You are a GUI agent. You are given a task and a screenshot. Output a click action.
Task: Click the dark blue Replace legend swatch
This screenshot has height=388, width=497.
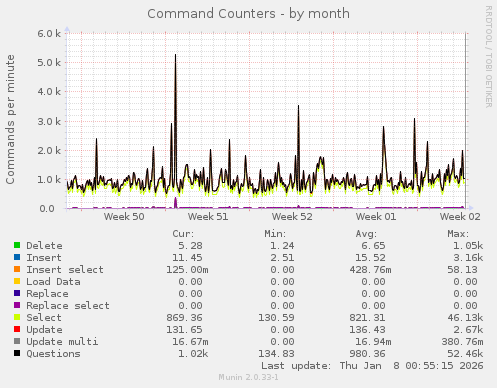17,293
